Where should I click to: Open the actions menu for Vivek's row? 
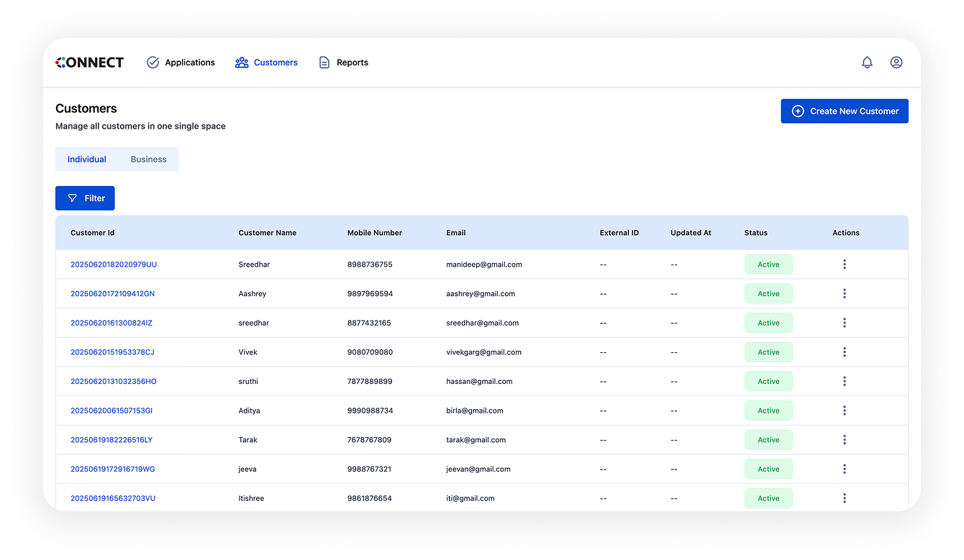(845, 352)
